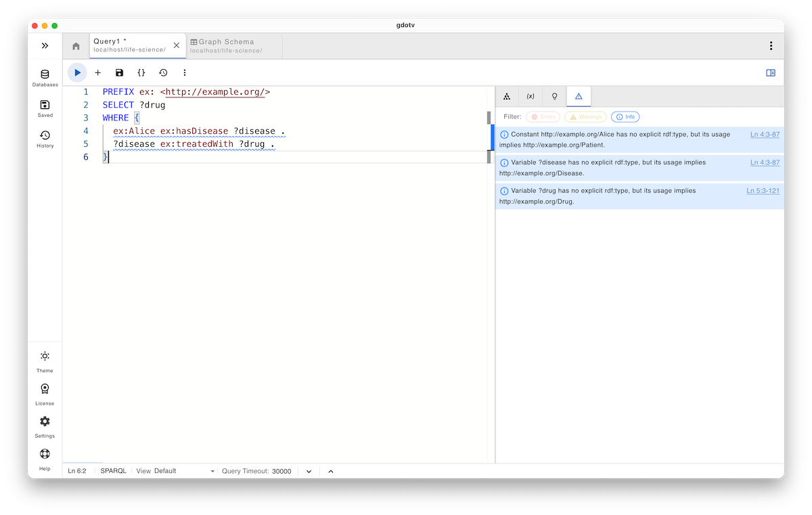Switch to the Graph Schema tab
The width and height of the screenshot is (812, 515).
tap(223, 45)
